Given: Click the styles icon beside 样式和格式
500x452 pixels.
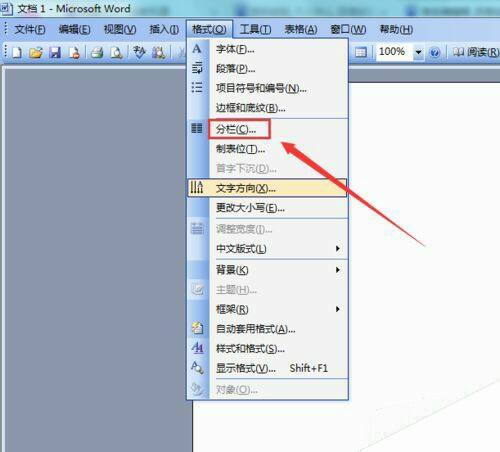Looking at the screenshot, I should [x=197, y=348].
